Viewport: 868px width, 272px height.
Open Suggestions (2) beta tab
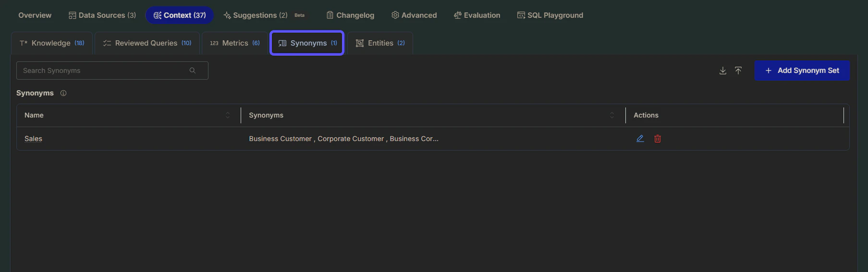click(264, 15)
